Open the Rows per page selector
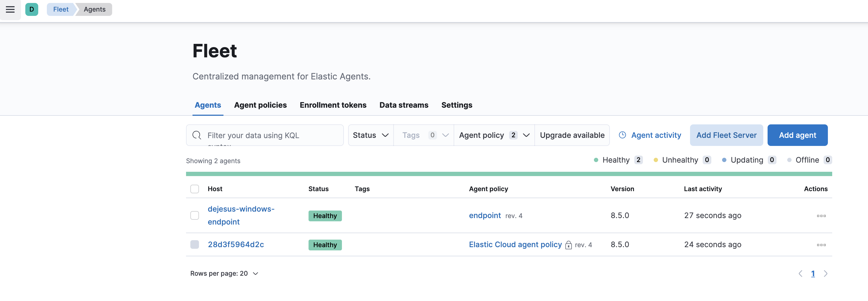The image size is (868, 301). [224, 273]
